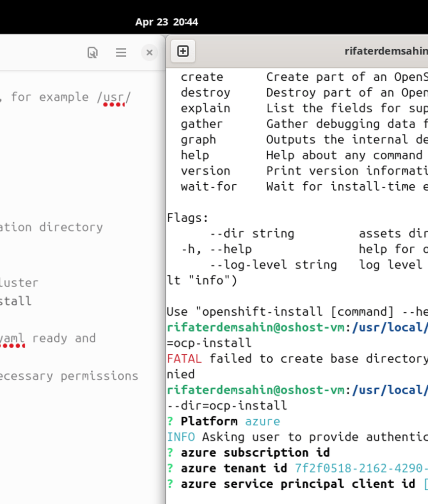Screen dimensions: 428x504
Task: Click the '--dir string' flag line
Action: tap(252, 234)
